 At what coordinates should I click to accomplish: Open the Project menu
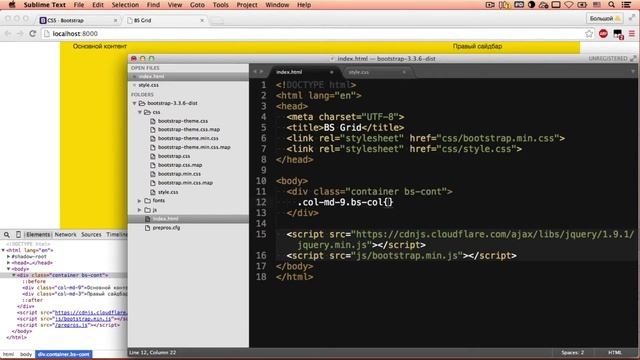247,5
